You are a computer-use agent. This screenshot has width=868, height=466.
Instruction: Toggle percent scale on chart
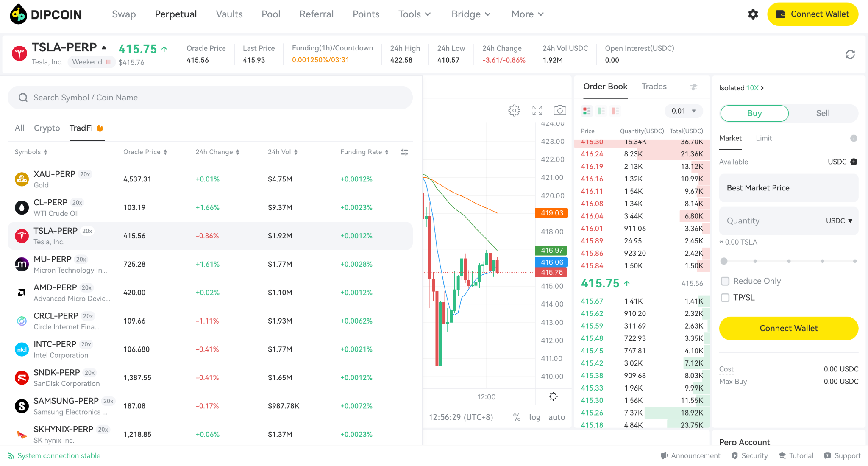point(517,417)
